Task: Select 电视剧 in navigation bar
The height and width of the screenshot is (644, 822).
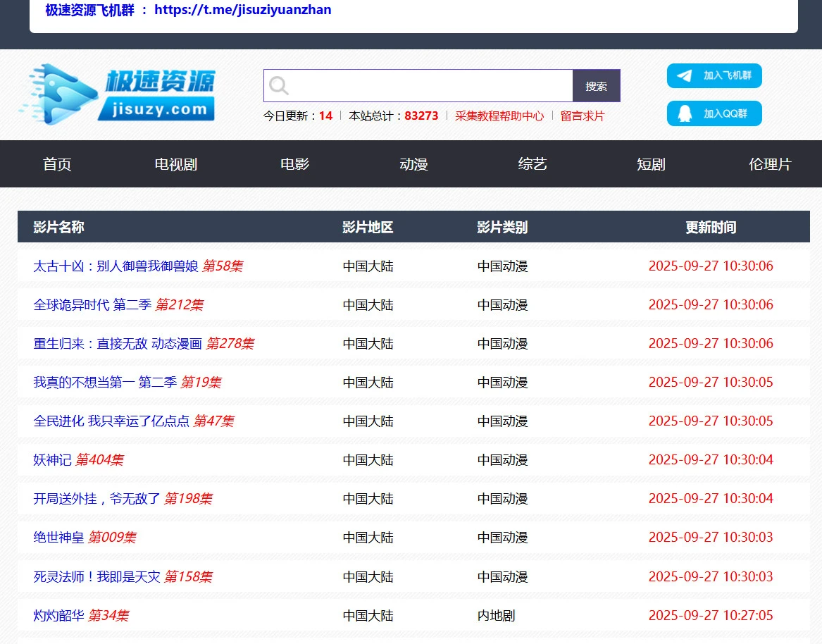Action: tap(175, 164)
